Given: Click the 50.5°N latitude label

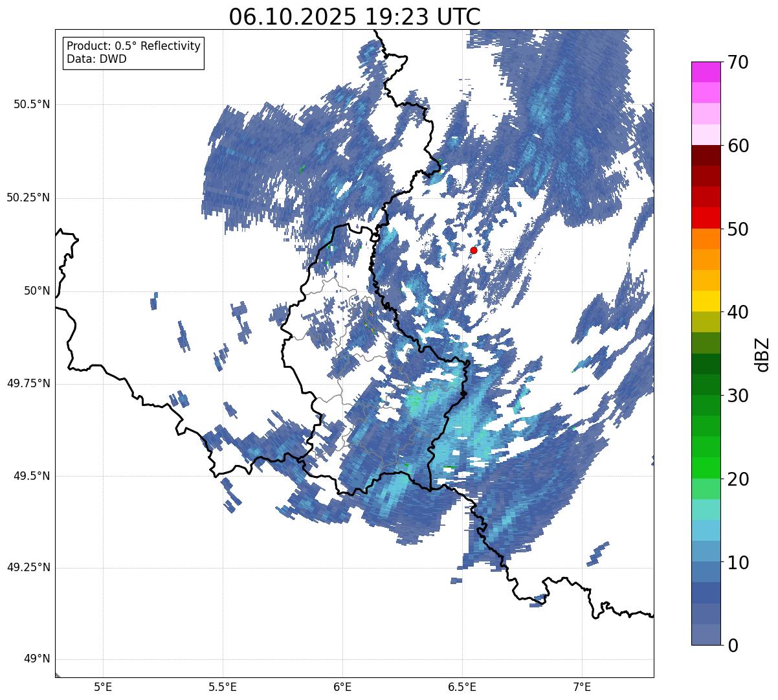Looking at the screenshot, I should point(32,104).
